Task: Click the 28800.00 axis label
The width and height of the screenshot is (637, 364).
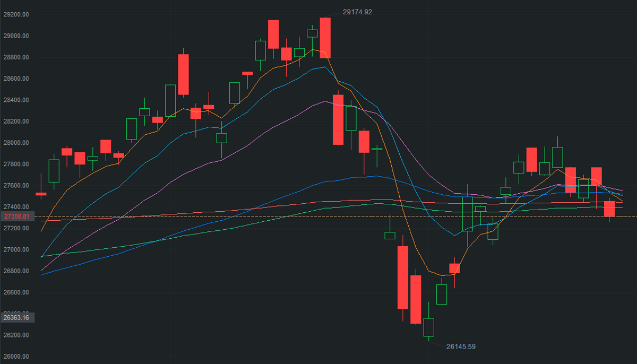Action: [18, 57]
